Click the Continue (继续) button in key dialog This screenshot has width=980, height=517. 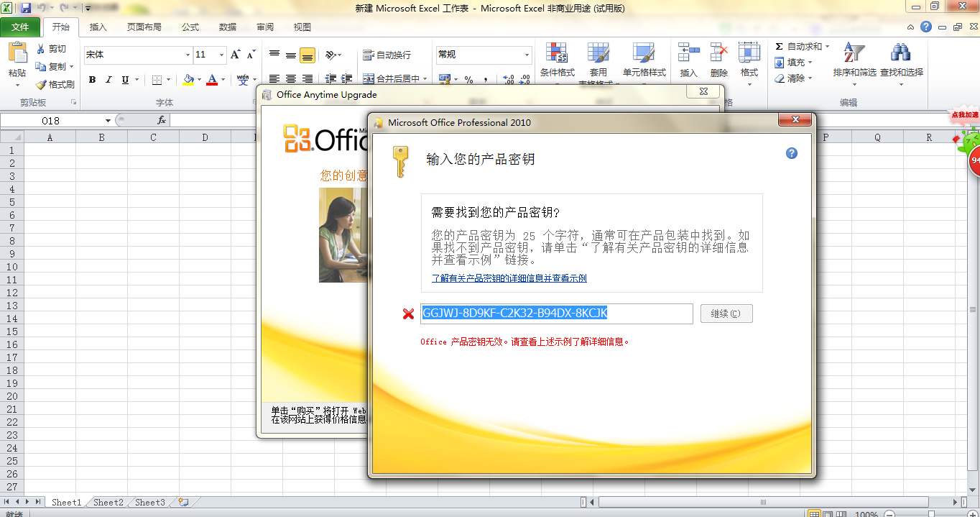(x=726, y=314)
